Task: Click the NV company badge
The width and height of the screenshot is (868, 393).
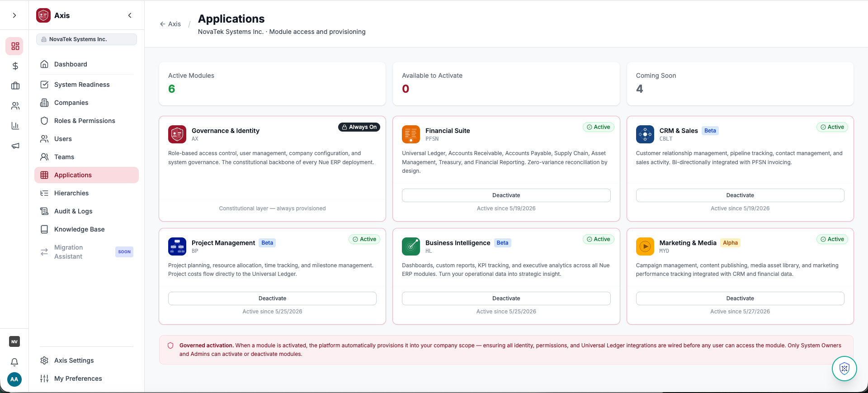Action: 14,341
